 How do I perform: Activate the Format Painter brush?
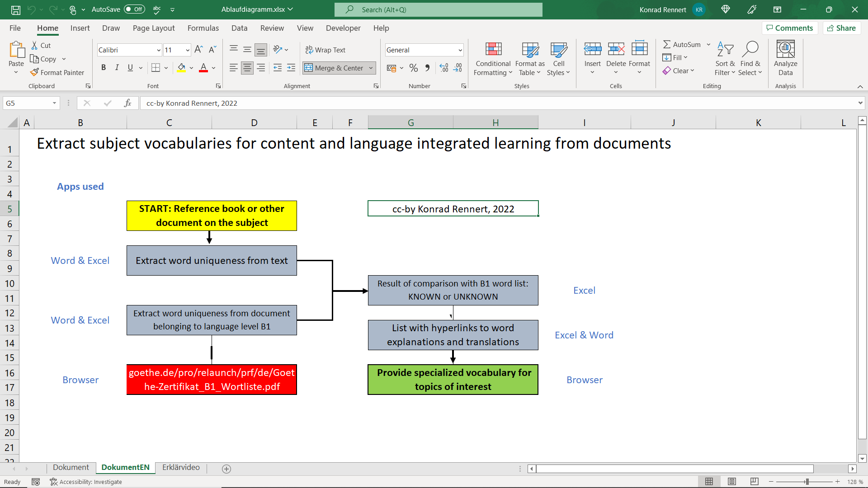(57, 72)
